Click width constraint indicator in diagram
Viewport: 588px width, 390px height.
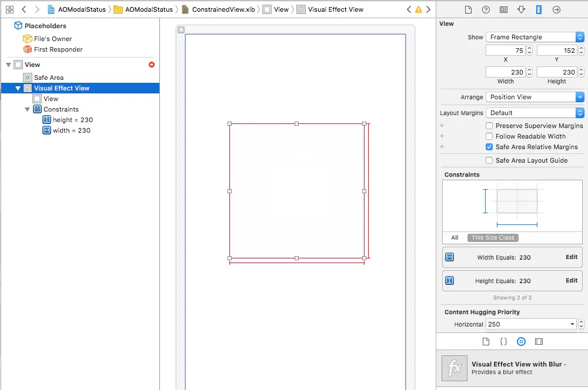coord(517,225)
